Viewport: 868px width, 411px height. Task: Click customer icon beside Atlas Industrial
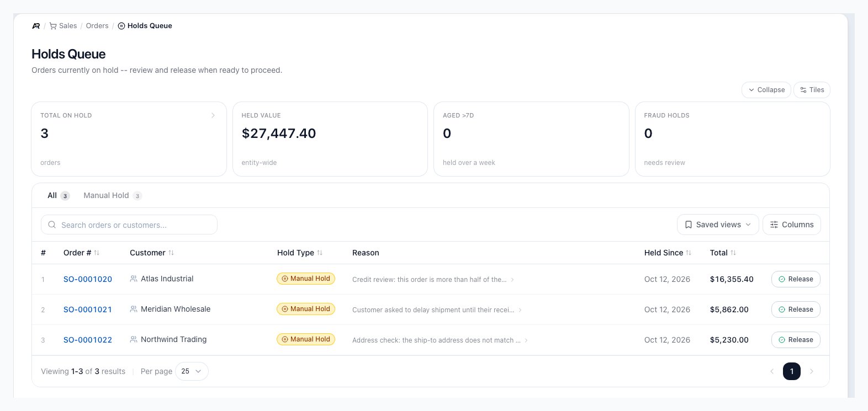134,279
